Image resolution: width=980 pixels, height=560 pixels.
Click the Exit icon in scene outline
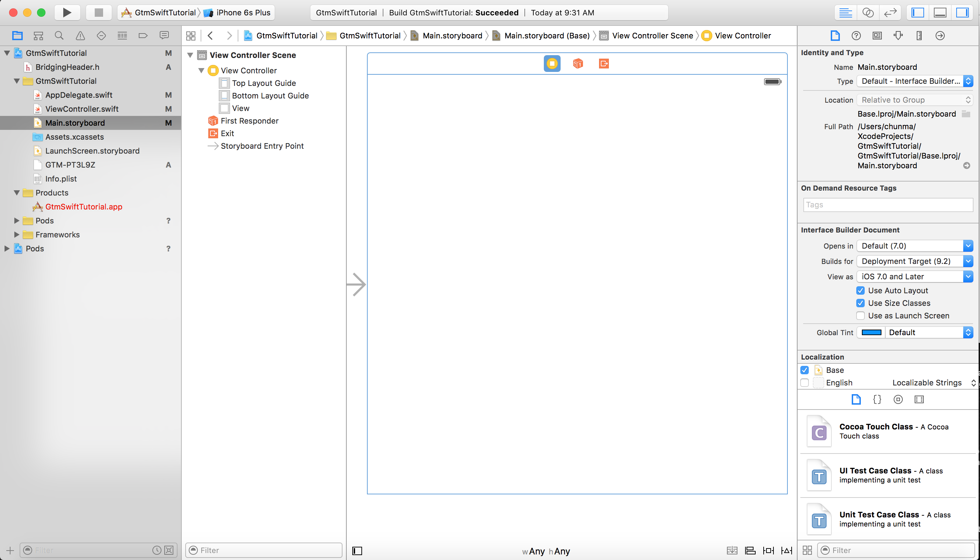(213, 133)
